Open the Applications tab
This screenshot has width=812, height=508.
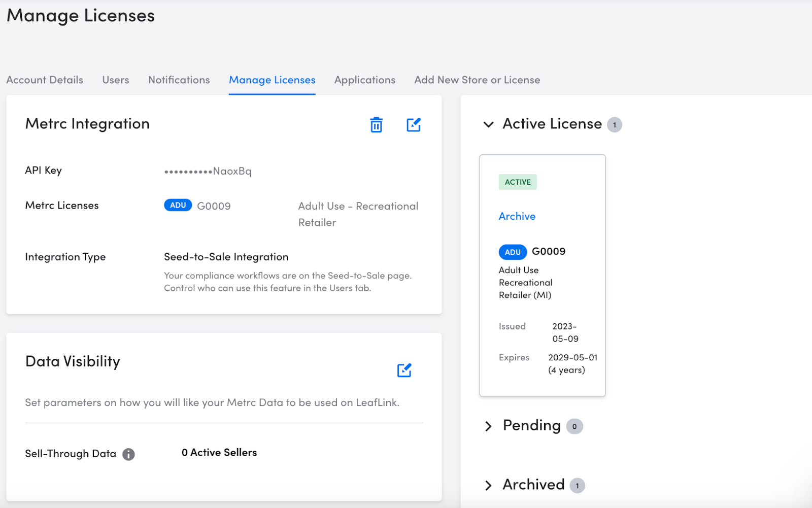pos(365,80)
